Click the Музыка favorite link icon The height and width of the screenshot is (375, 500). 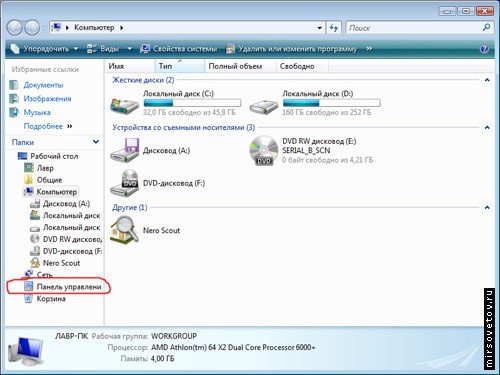click(x=14, y=112)
